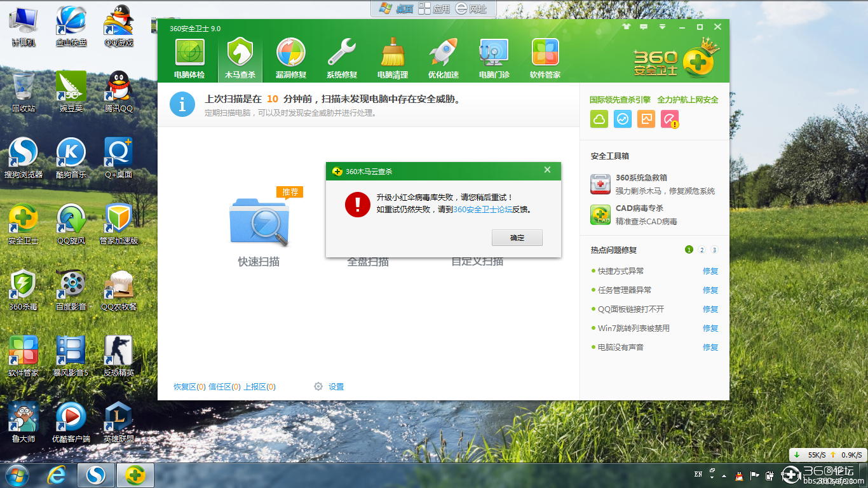The height and width of the screenshot is (488, 868).
Task: Open 电脑门诊 clinic tool
Action: (494, 59)
